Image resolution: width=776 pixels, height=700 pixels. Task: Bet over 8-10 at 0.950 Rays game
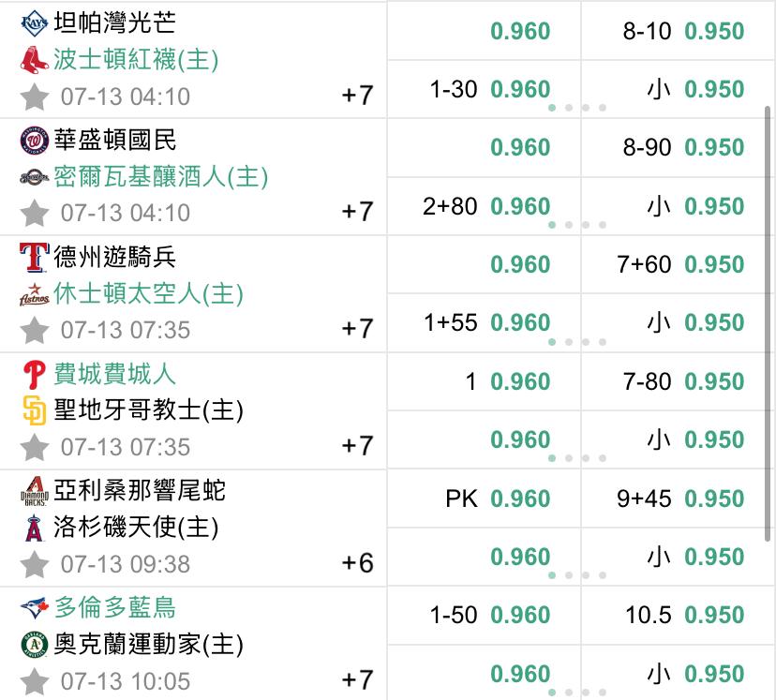pos(679,31)
